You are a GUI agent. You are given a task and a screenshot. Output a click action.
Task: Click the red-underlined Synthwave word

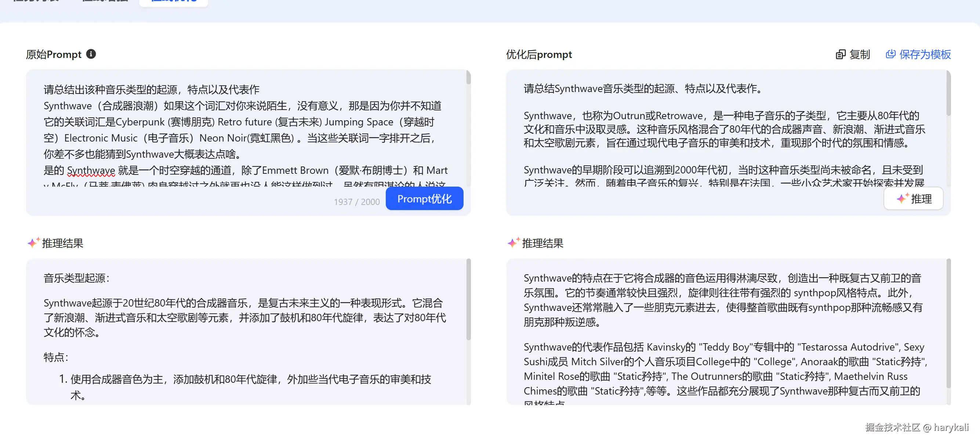91,170
